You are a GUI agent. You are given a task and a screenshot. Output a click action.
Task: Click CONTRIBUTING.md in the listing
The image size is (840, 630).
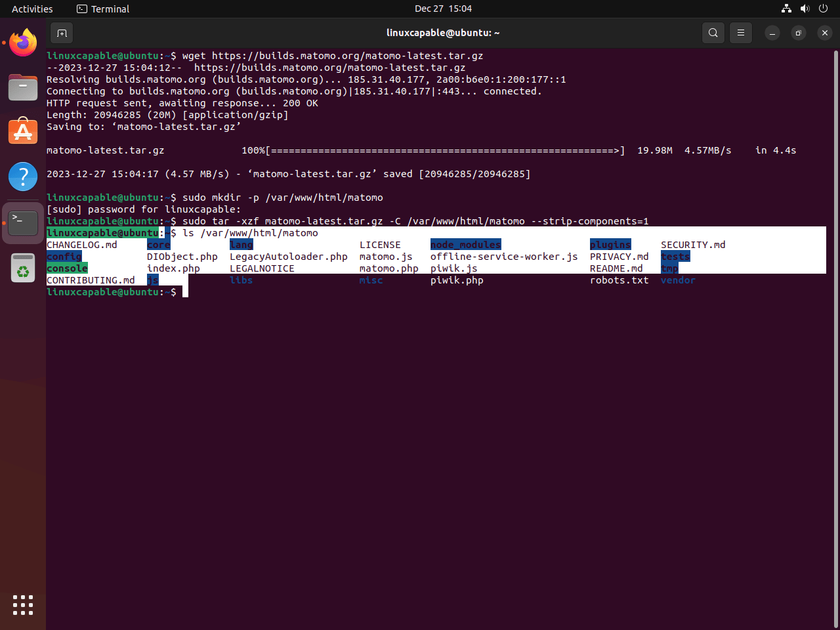pos(91,280)
